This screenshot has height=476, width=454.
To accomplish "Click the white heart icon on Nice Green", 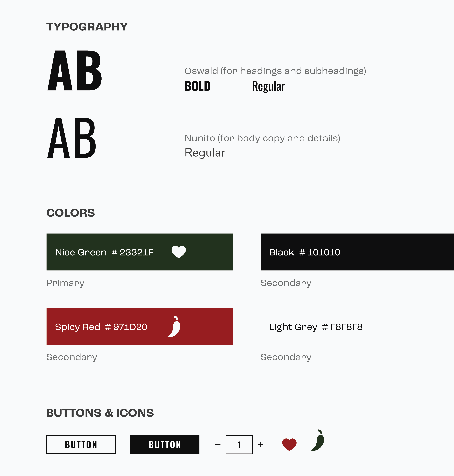I will [x=179, y=252].
